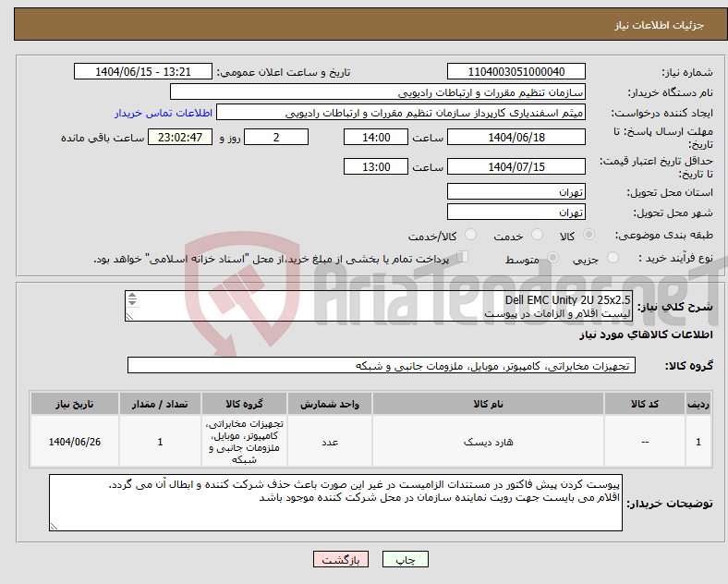Viewport: 728px width, 584px height.
Task: Click the گروه کالا table column header
Action: click(x=244, y=404)
